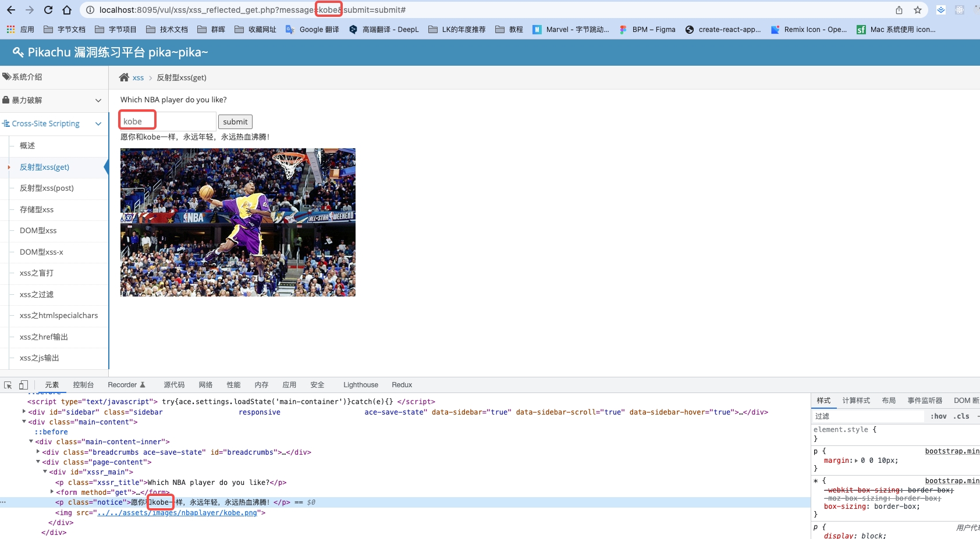The image size is (980, 539).
Task: Expand the form method="get" DOM node
Action: [x=52, y=492]
